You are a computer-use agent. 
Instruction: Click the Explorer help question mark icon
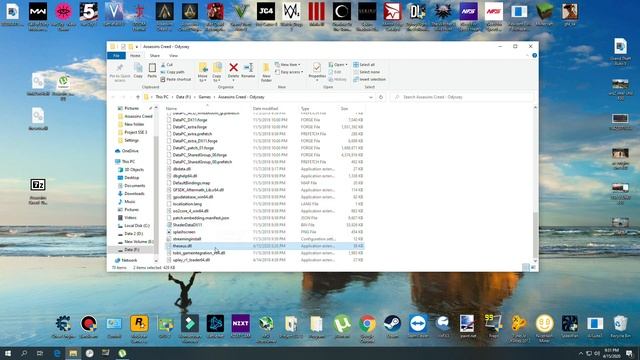(534, 56)
